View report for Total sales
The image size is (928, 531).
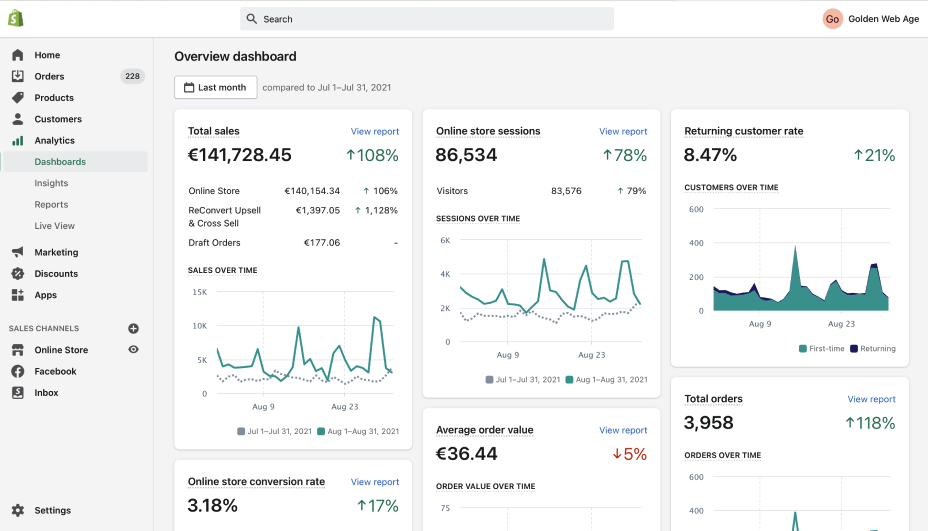[375, 131]
